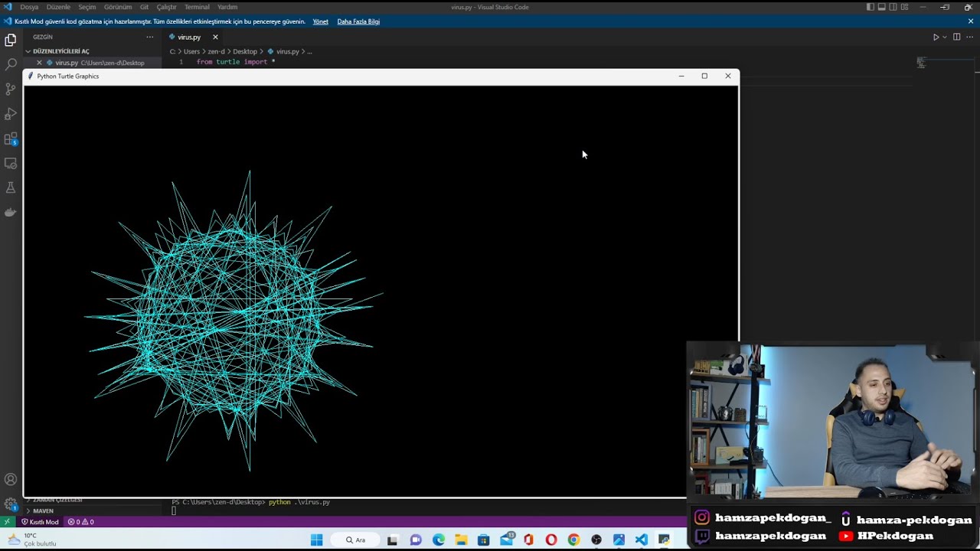This screenshot has width=980, height=551.
Task: Open Run and Debug view
Action: (x=11, y=113)
